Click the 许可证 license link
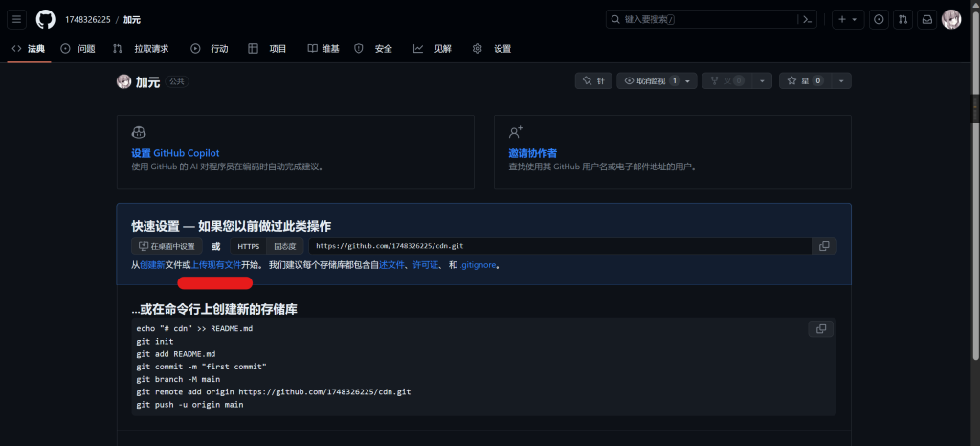 [425, 265]
